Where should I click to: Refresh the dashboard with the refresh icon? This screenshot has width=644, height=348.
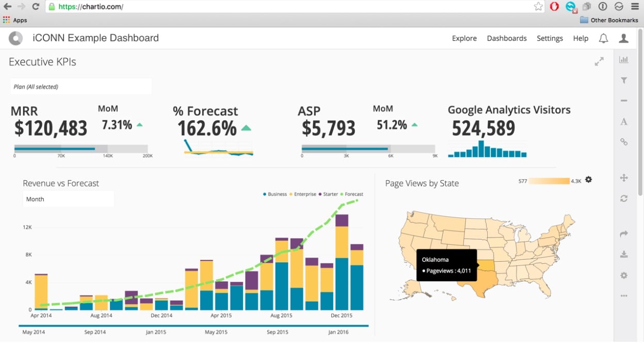624,198
